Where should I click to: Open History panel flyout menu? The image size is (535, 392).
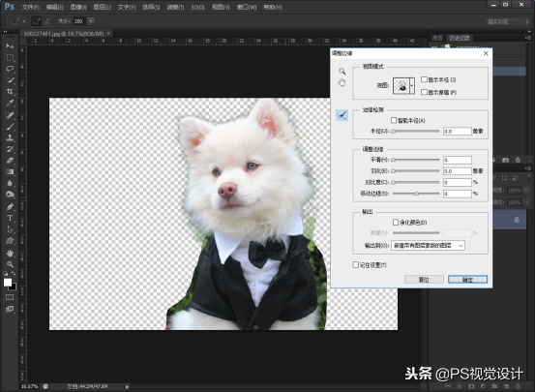pos(528,38)
